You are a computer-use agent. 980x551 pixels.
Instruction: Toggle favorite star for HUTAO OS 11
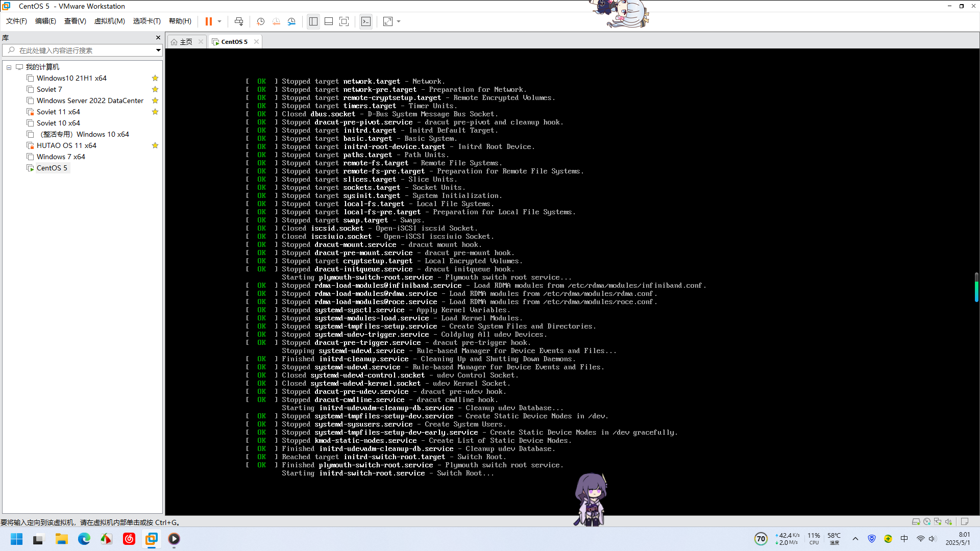point(155,145)
